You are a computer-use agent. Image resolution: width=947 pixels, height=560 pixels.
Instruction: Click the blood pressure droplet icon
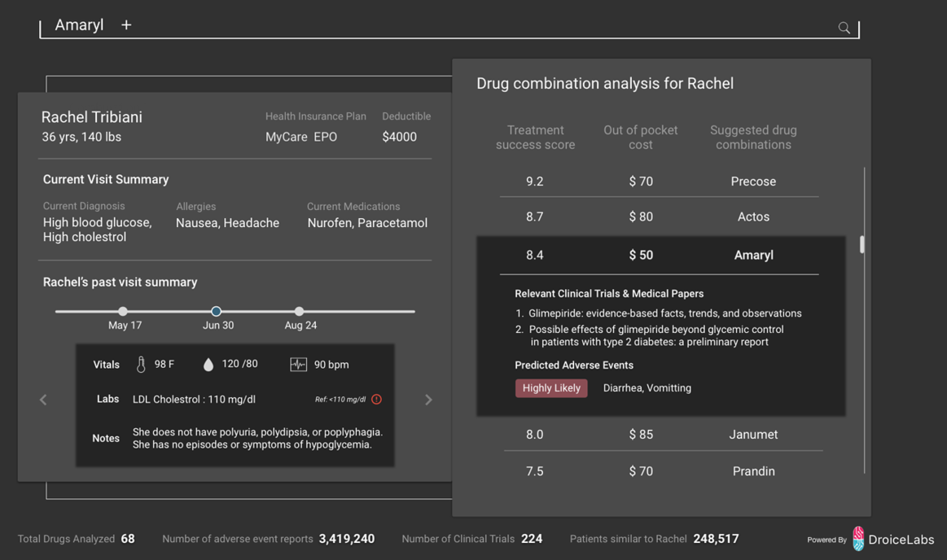208,365
